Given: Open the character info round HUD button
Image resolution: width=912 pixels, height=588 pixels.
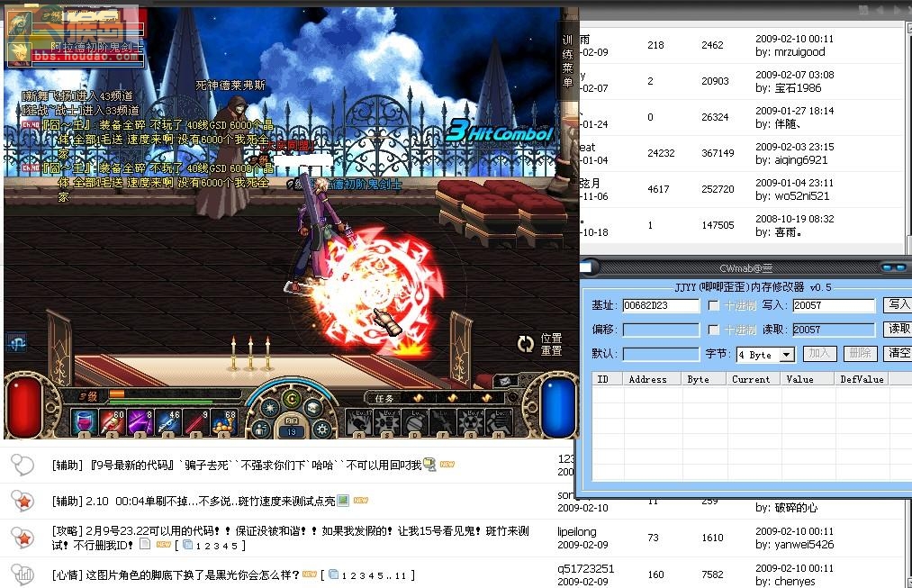Looking at the screenshot, I should 262,430.
